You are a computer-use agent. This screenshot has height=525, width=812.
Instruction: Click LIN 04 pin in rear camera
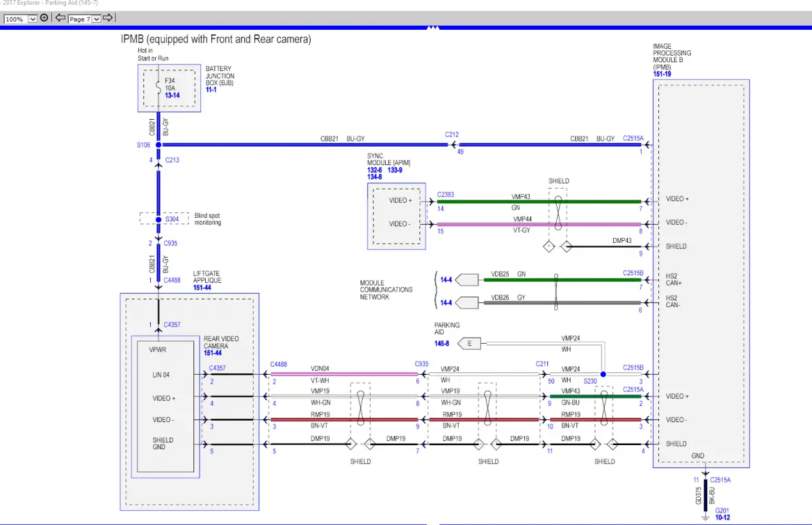tap(161, 374)
